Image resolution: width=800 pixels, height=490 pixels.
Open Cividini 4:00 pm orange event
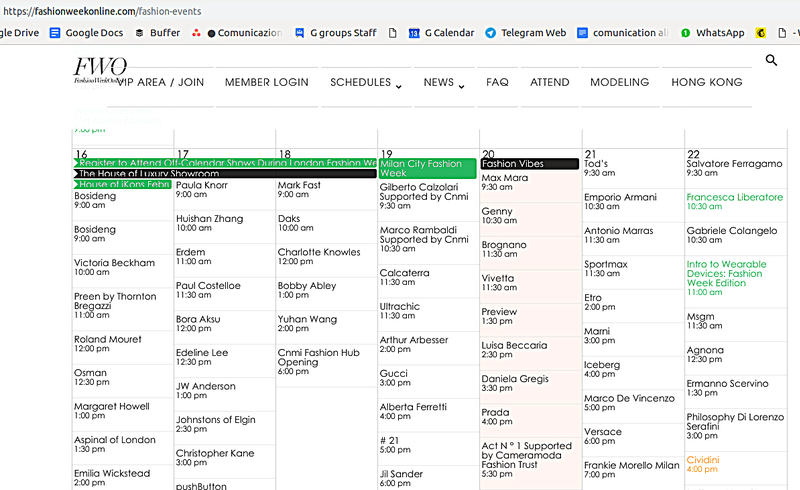703,464
